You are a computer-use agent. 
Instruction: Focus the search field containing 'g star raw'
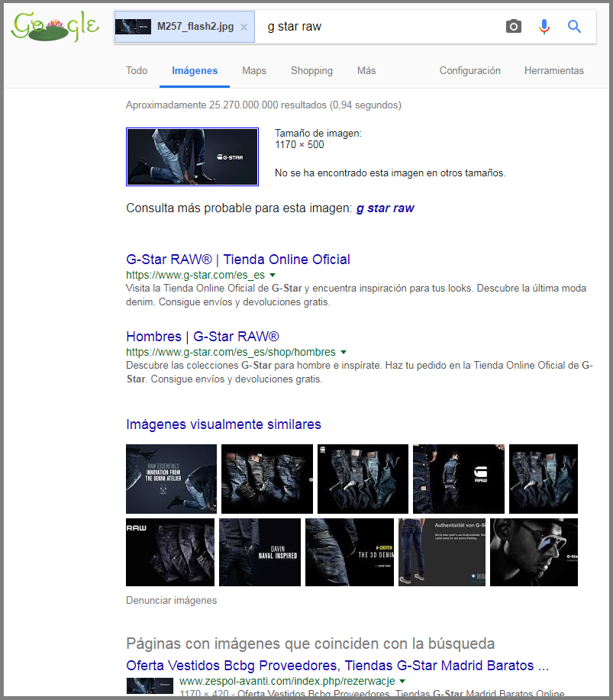[379, 27]
